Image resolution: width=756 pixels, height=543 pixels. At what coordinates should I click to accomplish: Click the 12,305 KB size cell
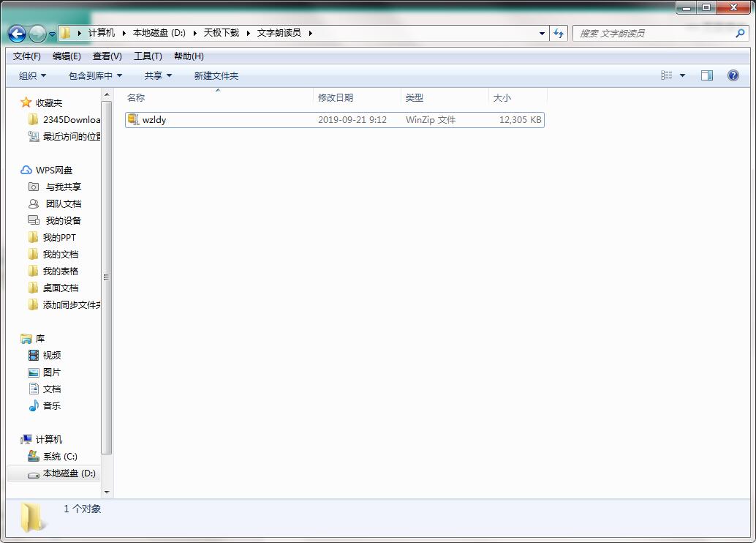pos(521,120)
